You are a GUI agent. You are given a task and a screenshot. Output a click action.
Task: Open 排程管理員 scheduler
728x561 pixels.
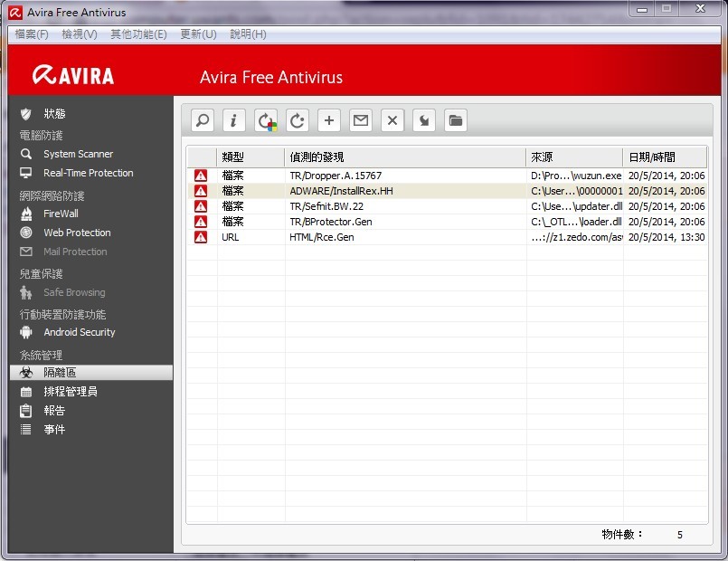71,392
